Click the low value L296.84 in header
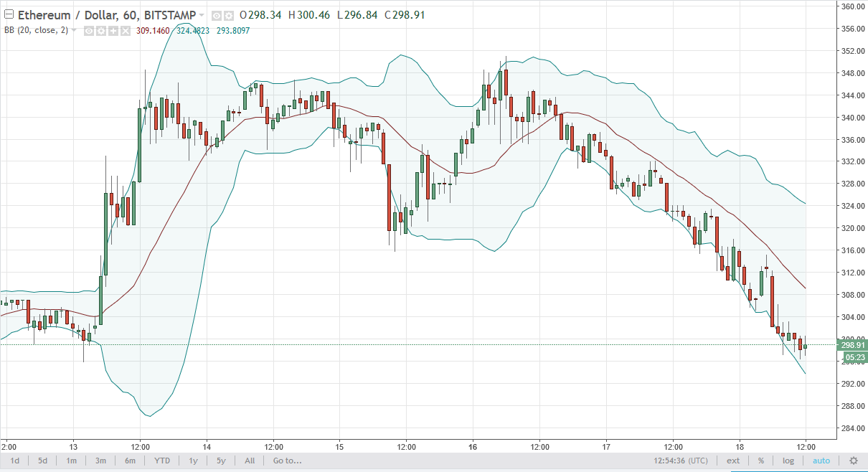This screenshot has width=868, height=472. [x=357, y=15]
